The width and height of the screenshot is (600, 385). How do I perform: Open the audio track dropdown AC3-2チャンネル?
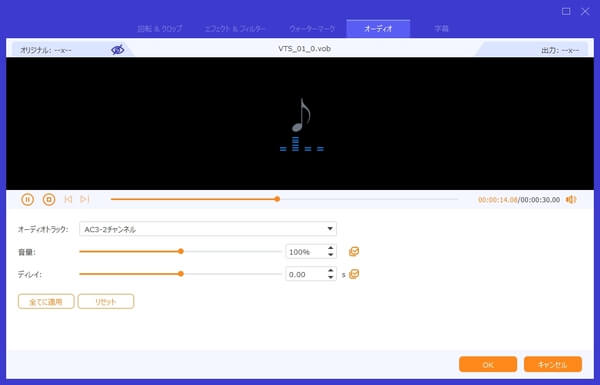[x=208, y=229]
